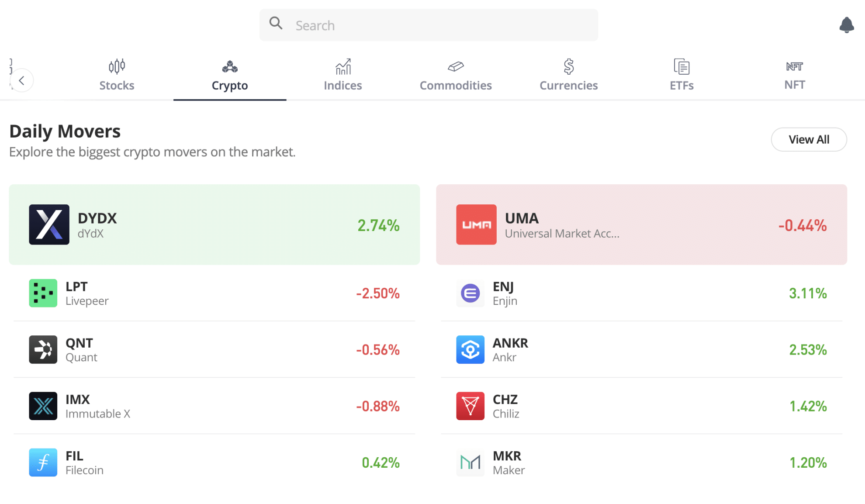This screenshot has height=504, width=865.
Task: Click the NFT icon
Action: pyautogui.click(x=794, y=66)
